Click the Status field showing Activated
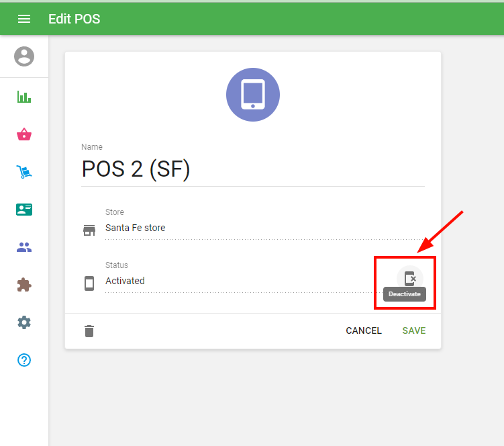 tap(242, 281)
